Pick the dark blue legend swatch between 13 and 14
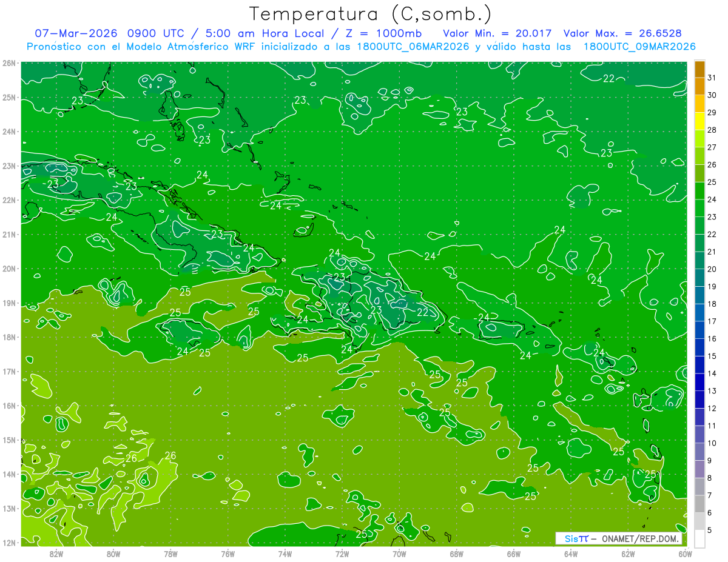 coord(699,382)
